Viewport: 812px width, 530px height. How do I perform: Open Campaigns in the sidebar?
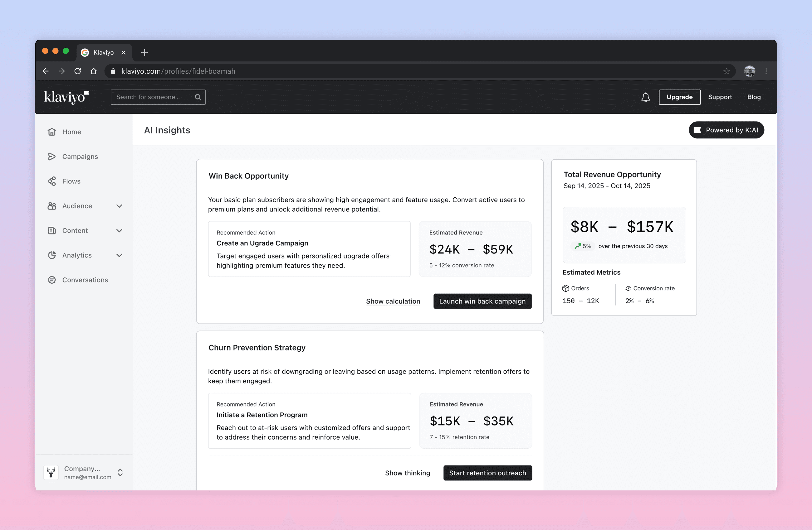click(80, 157)
